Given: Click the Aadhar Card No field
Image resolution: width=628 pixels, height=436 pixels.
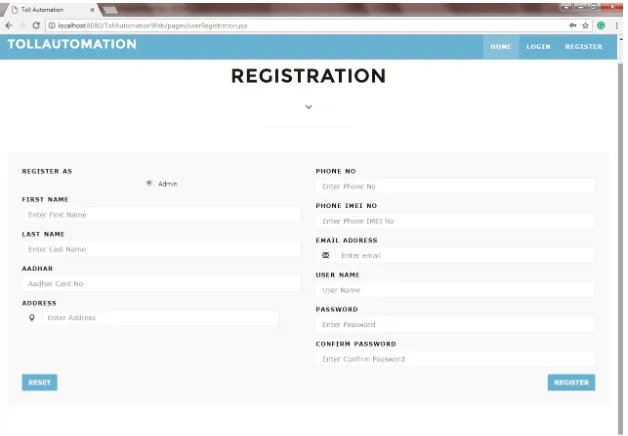Looking at the screenshot, I should (x=162, y=283).
